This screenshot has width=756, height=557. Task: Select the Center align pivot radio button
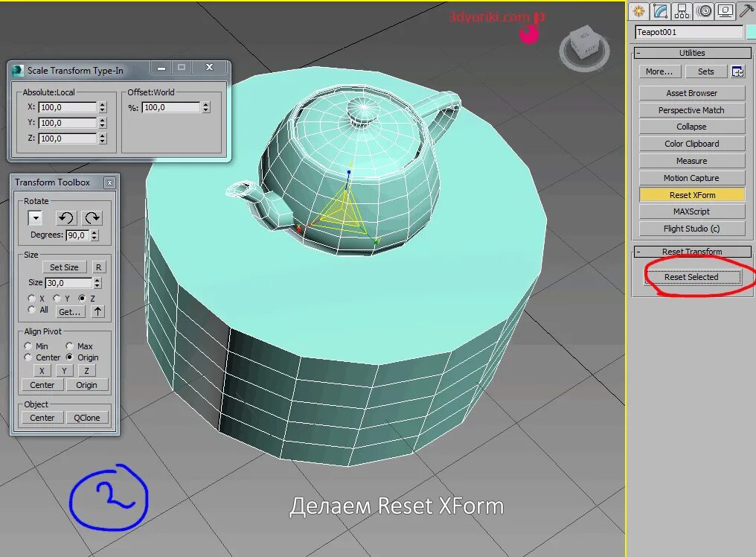[28, 357]
